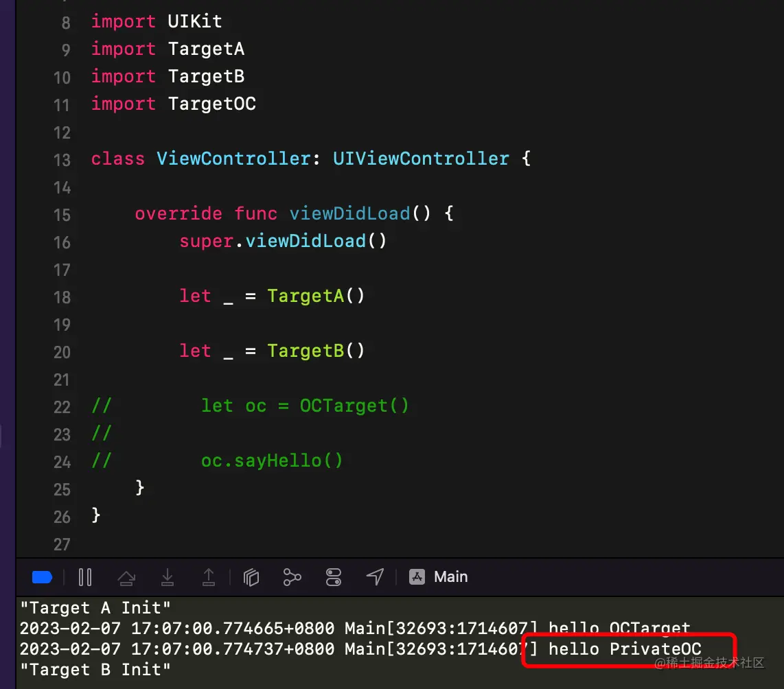Click commented 'oc.sayHello()' line
Viewport: 784px width, 689px height.
272,460
